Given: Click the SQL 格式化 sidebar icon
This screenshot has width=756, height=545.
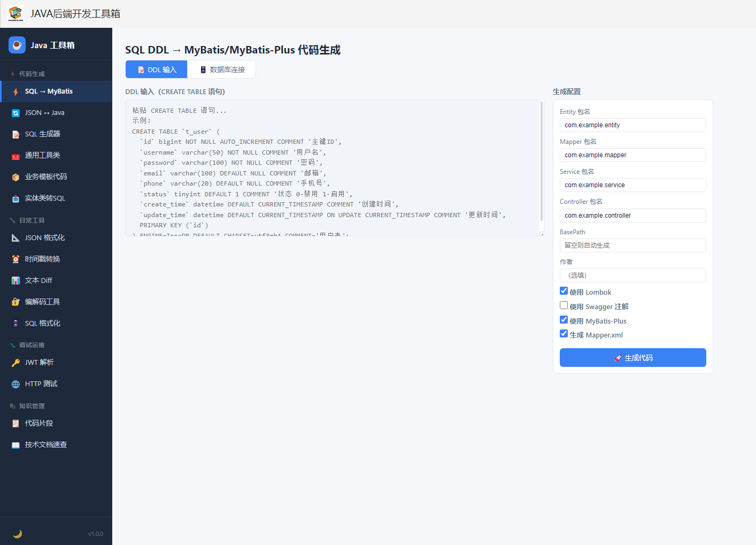Looking at the screenshot, I should pyautogui.click(x=16, y=324).
